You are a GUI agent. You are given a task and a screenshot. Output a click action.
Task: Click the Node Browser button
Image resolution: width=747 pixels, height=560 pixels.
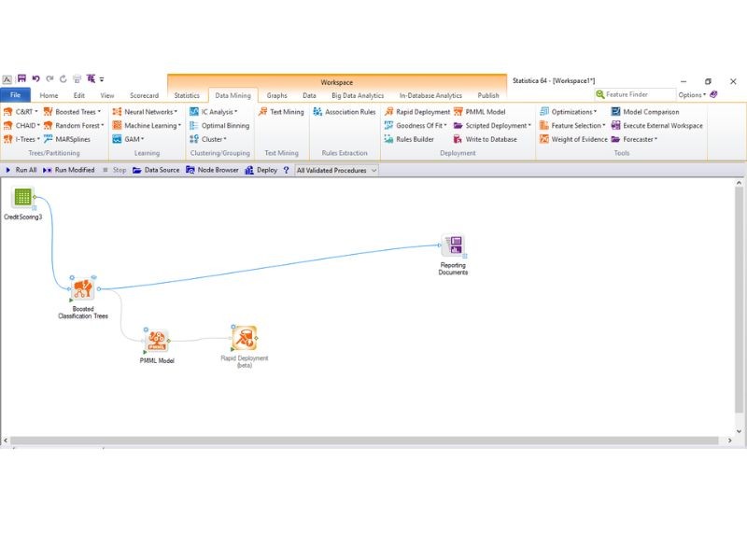212,170
